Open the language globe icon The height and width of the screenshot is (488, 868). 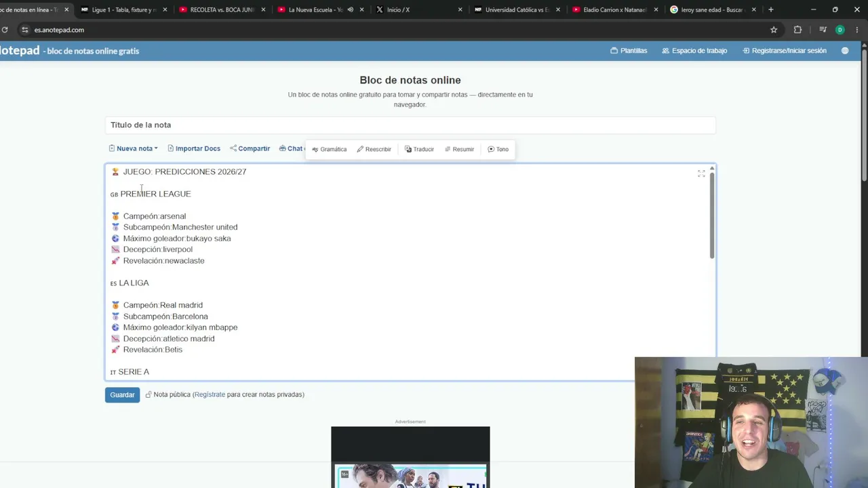point(845,51)
